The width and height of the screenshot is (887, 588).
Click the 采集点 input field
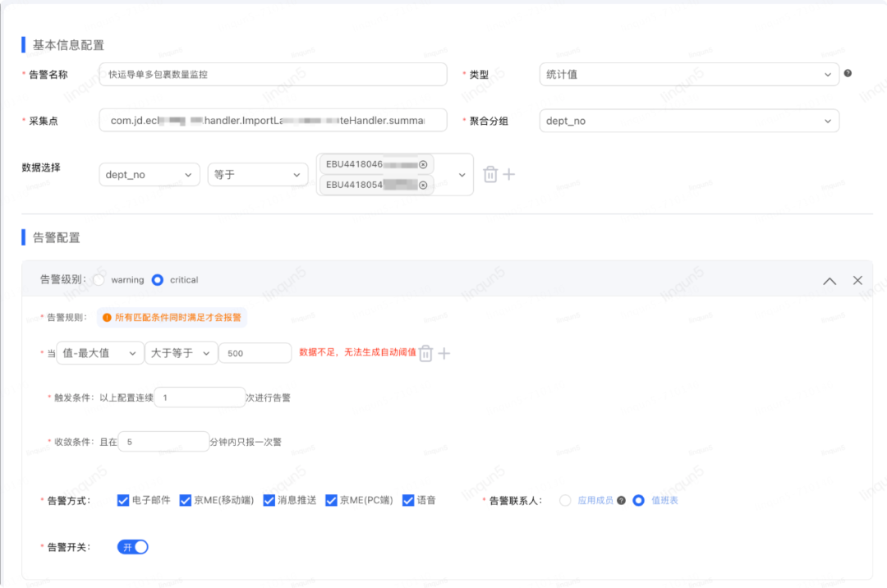tap(273, 121)
